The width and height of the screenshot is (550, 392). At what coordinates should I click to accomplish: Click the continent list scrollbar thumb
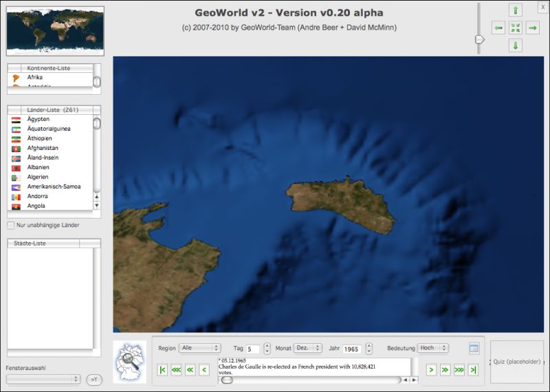[97, 82]
